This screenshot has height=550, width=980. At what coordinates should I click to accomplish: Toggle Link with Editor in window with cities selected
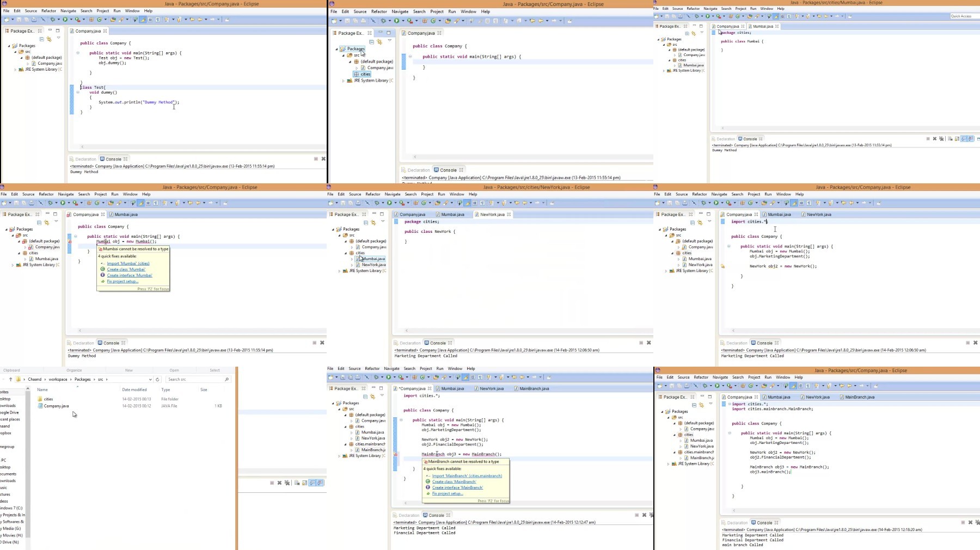point(379,41)
